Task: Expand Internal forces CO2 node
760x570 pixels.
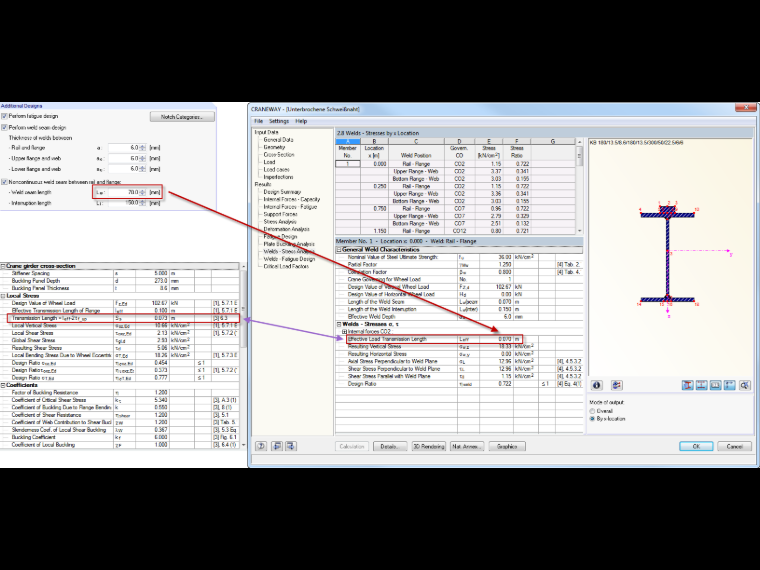Action: [345, 332]
